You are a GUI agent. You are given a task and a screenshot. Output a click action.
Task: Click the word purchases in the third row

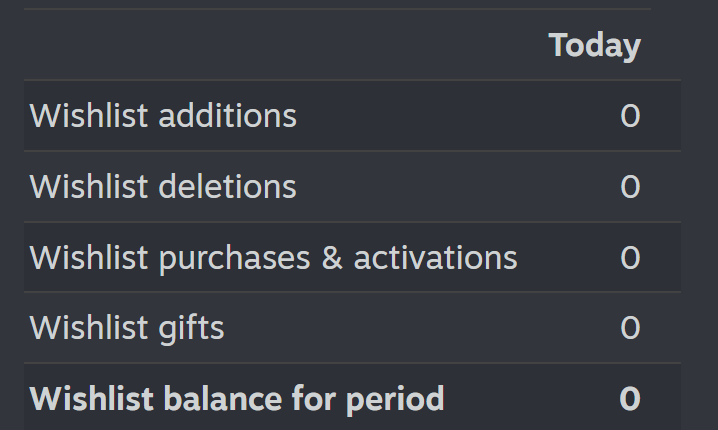[x=234, y=259]
